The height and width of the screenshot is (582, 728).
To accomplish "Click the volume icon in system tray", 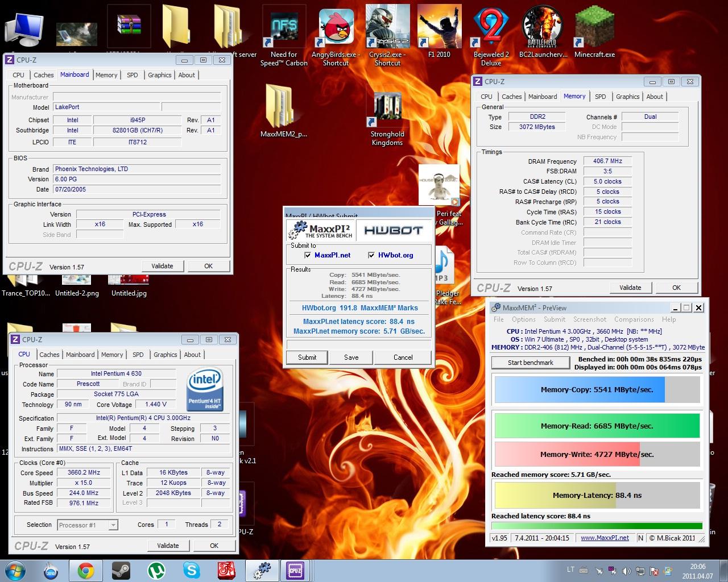I will (x=625, y=571).
